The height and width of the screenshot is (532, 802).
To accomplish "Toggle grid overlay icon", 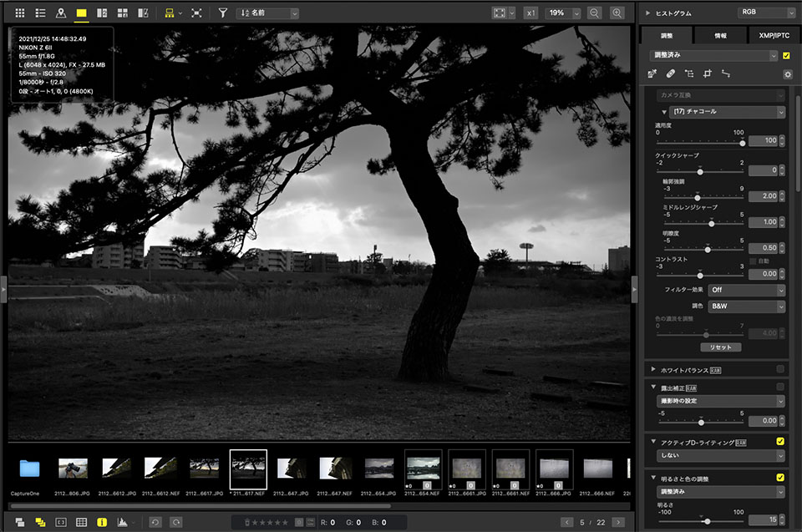I will [81, 522].
